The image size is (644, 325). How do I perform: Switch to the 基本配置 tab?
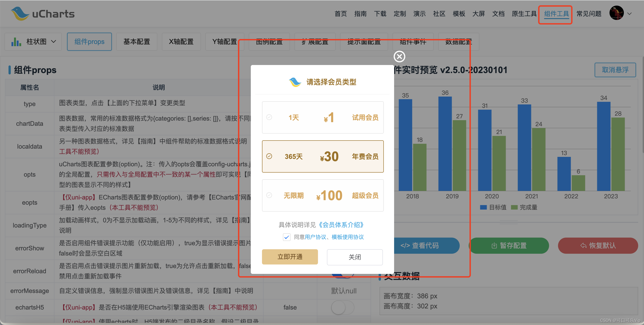[x=137, y=41]
